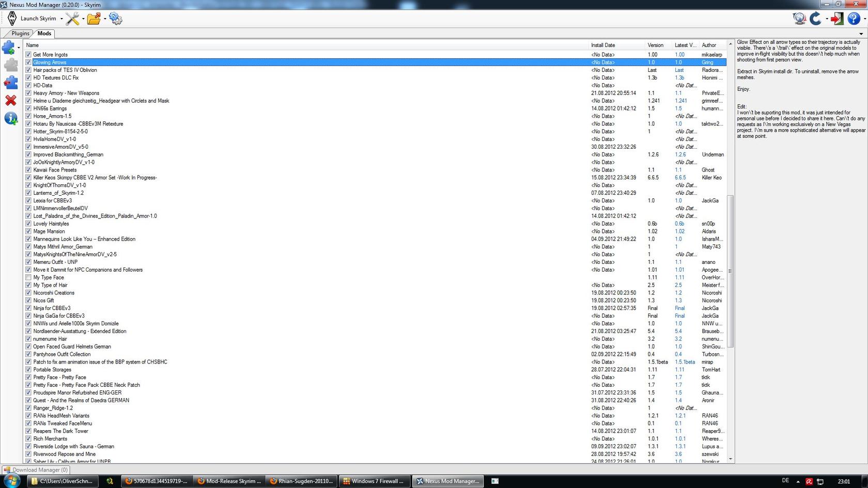Click the latest version link for Nicos Gift
Viewport: 868px width, 488px height.
click(678, 301)
